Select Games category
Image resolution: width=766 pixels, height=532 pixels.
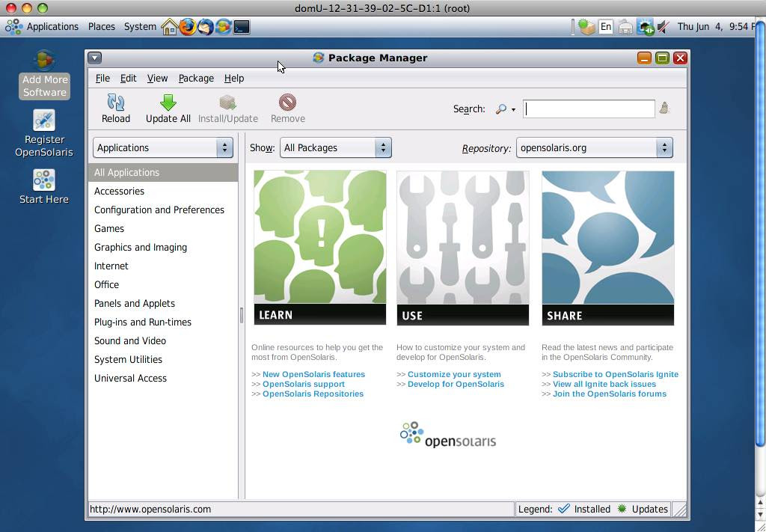(x=163, y=228)
